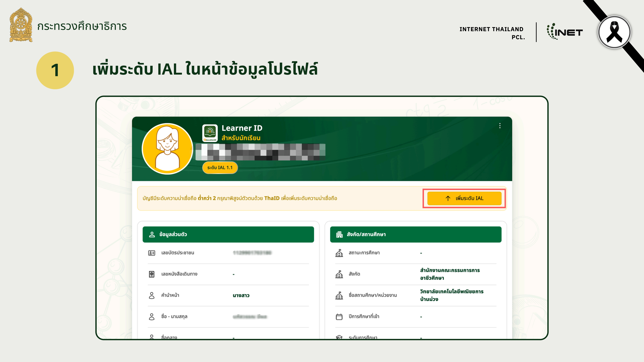The height and width of the screenshot is (362, 644).
Task: Click the ระดับ IAL 1.1 badge
Action: point(220,168)
